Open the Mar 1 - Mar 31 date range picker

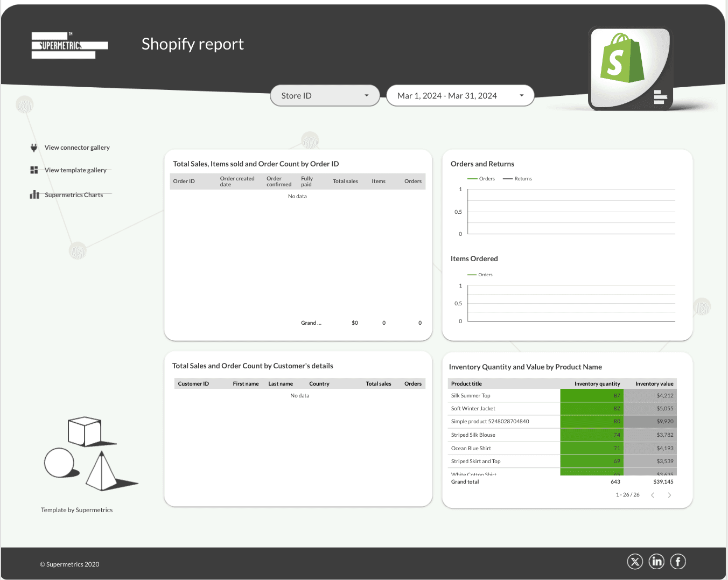coord(460,96)
